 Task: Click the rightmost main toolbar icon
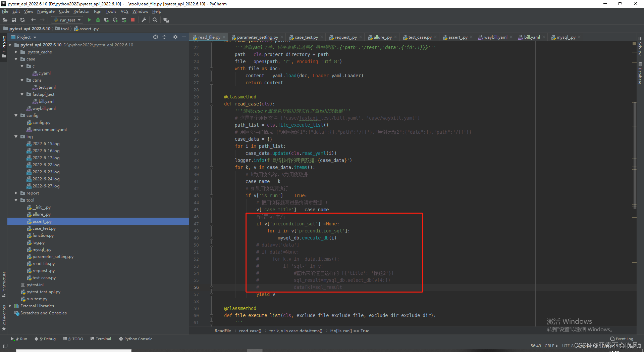tap(166, 20)
